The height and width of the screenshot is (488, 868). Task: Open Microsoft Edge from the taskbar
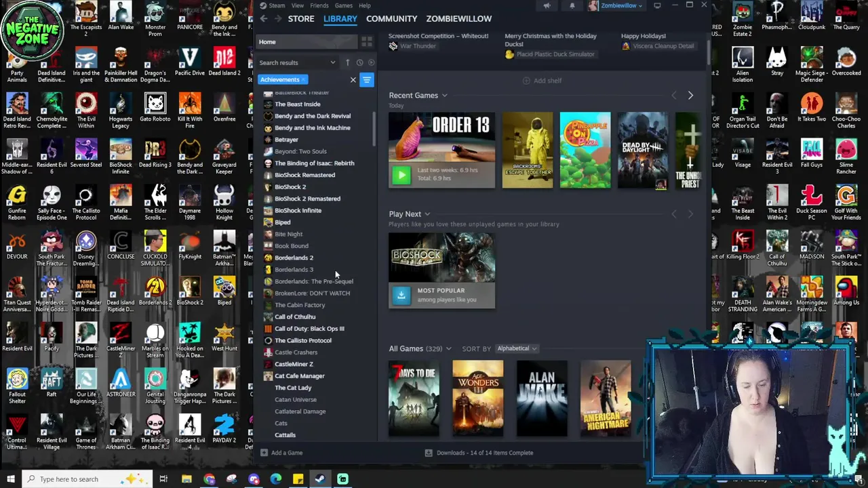click(276, 479)
